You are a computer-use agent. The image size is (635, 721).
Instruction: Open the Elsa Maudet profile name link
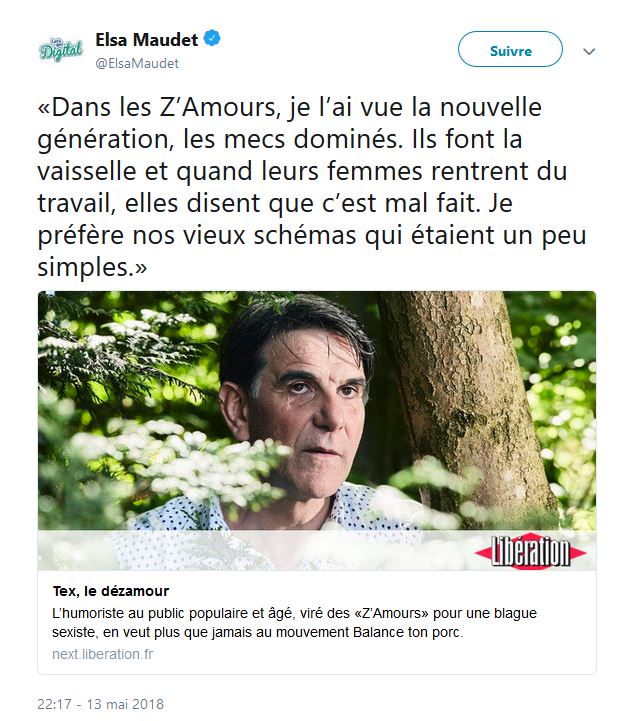point(147,40)
